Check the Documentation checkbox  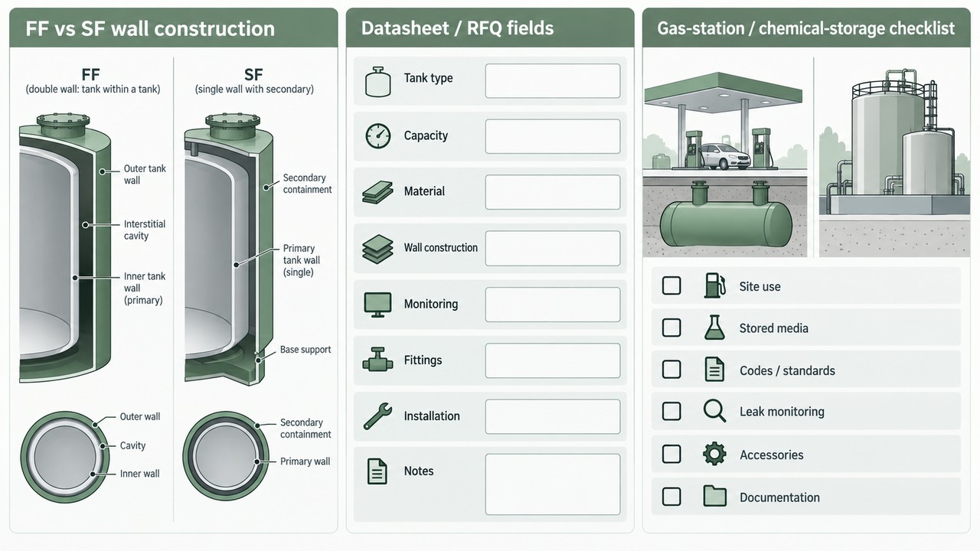click(x=671, y=496)
